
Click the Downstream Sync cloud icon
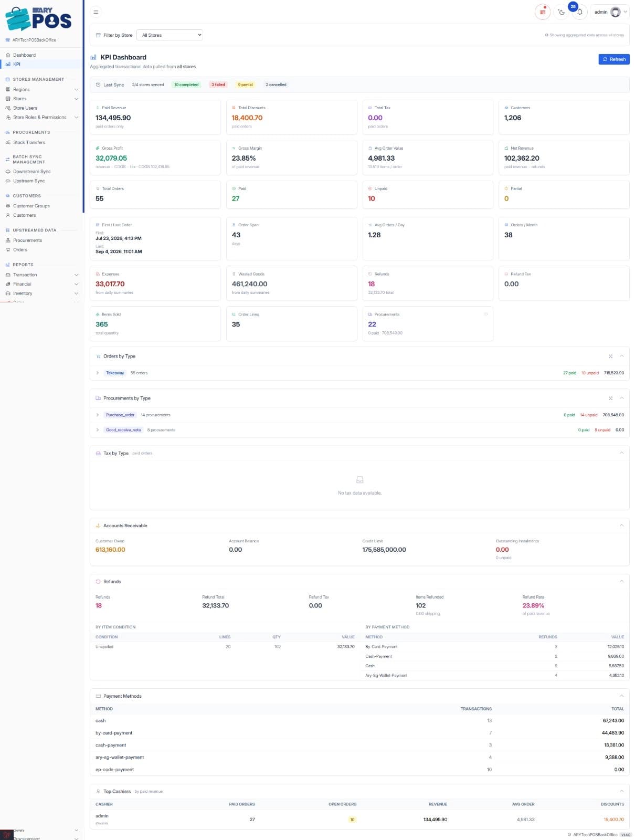[8, 172]
